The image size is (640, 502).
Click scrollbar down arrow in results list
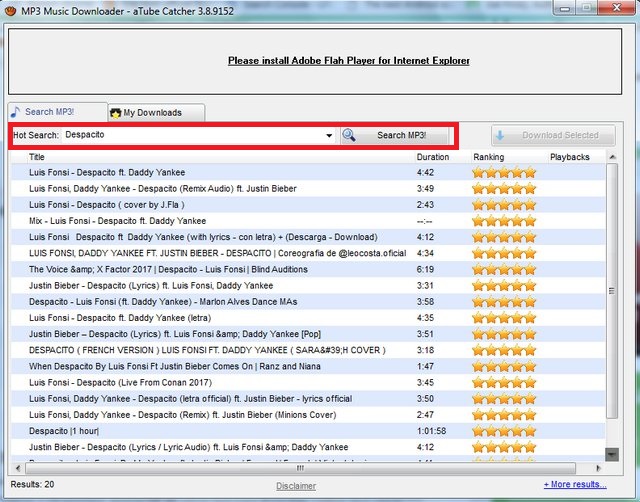pos(612,453)
